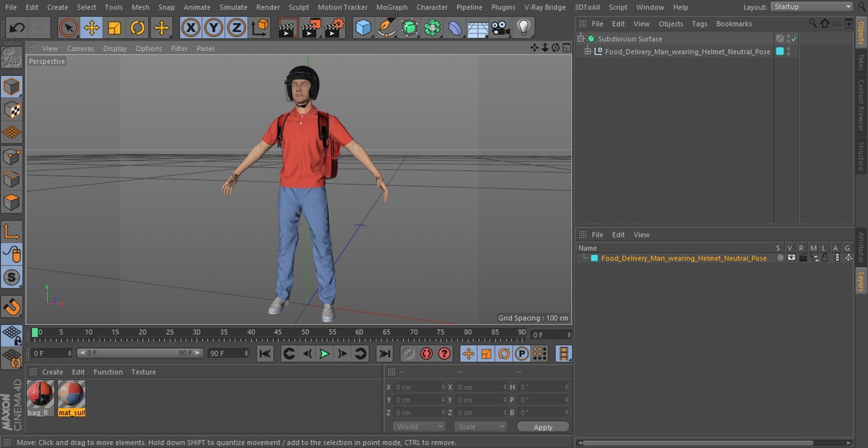Go to end of timeline
This screenshot has height=448, width=868.
(385, 354)
